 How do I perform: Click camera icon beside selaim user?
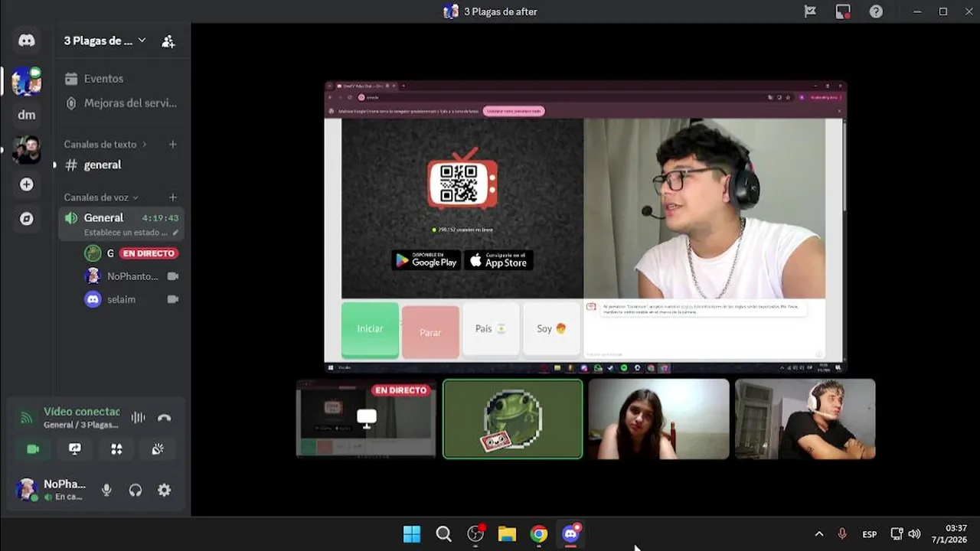173,299
